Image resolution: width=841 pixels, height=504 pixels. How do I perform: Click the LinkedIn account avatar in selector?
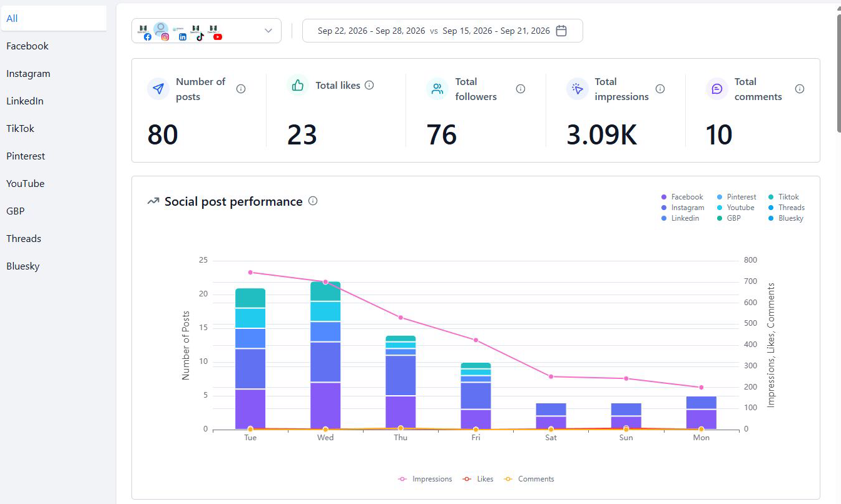click(180, 33)
